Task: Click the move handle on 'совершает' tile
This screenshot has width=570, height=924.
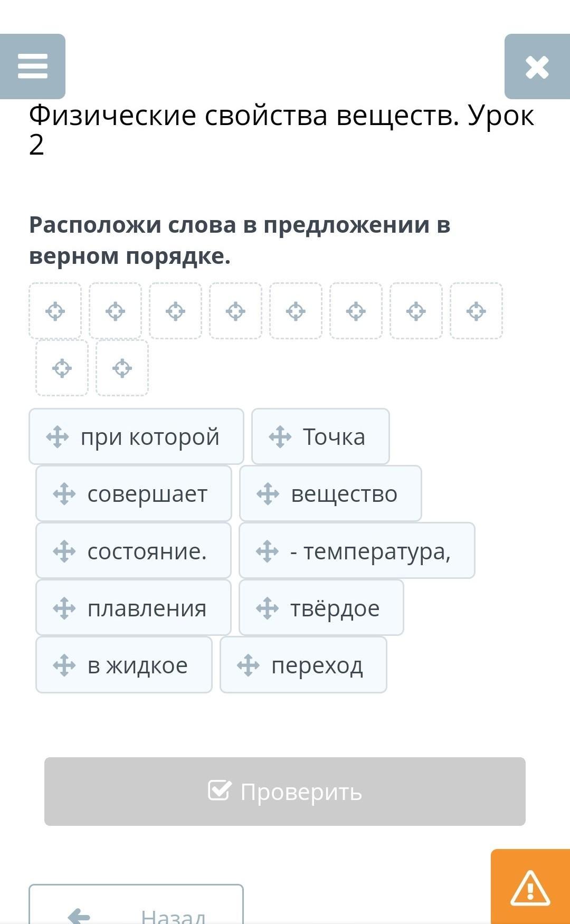Action: pyautogui.click(x=64, y=494)
